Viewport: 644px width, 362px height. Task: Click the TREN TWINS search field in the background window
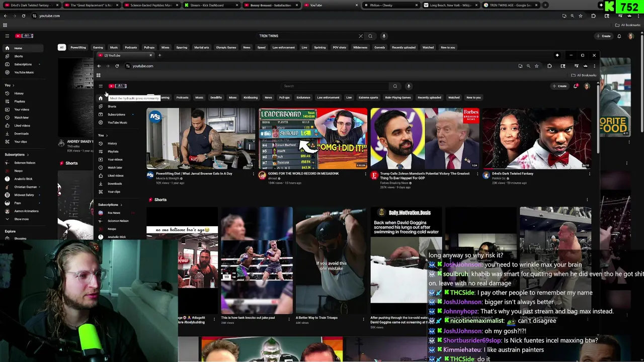(x=309, y=36)
